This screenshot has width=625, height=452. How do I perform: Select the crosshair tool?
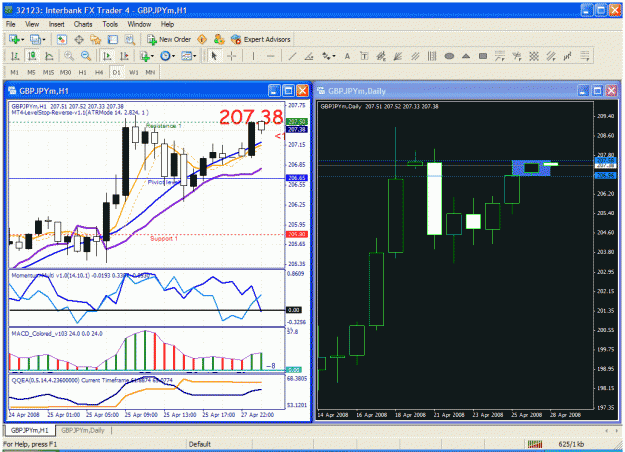point(231,56)
